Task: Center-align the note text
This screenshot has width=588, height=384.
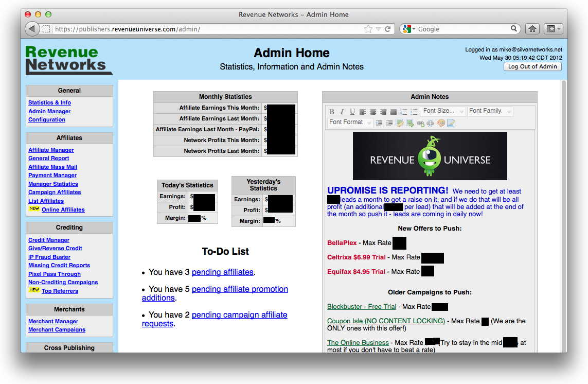Action: coord(373,112)
